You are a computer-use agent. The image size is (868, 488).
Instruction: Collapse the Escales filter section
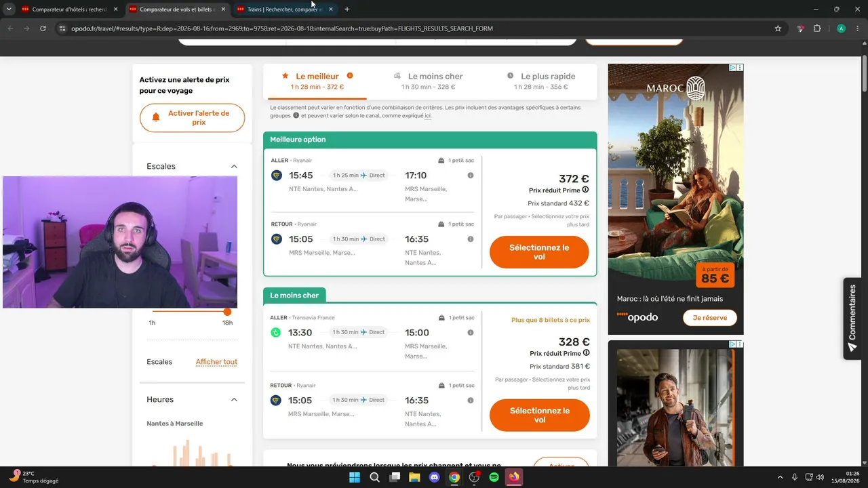234,167
